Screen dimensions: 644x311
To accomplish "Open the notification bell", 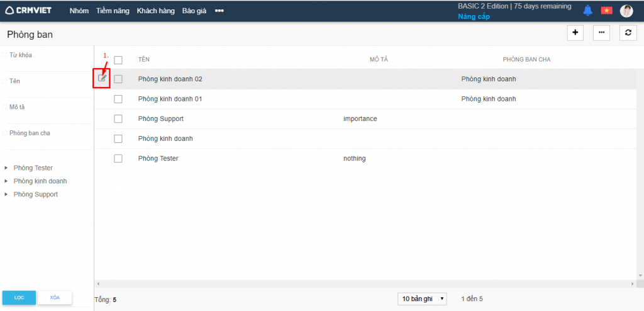I will click(587, 10).
